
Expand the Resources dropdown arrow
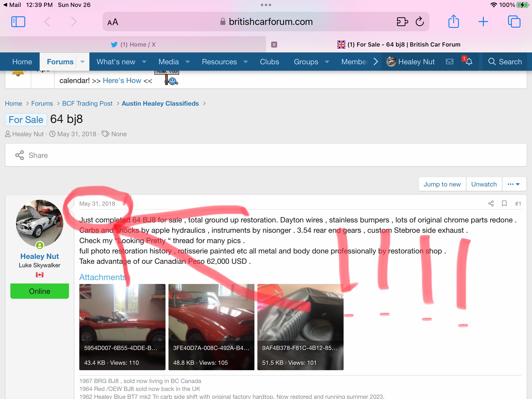246,62
